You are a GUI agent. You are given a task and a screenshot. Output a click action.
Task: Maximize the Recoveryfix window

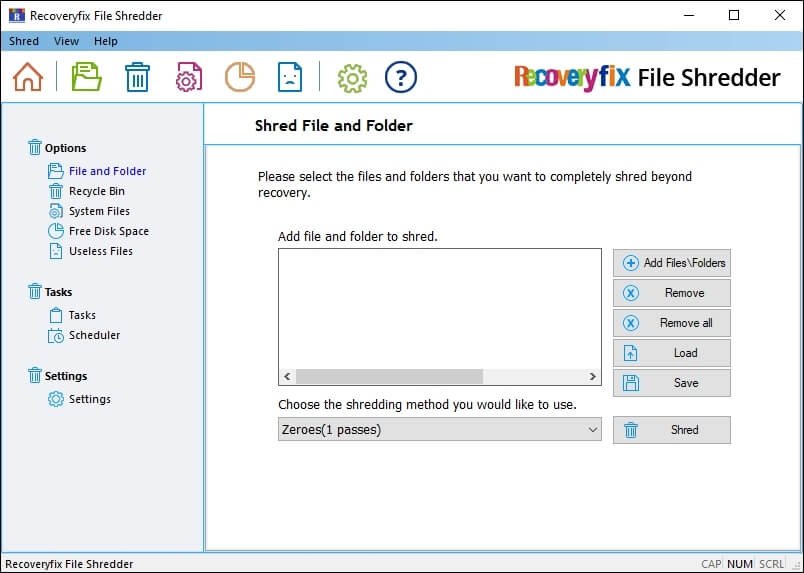[x=734, y=15]
